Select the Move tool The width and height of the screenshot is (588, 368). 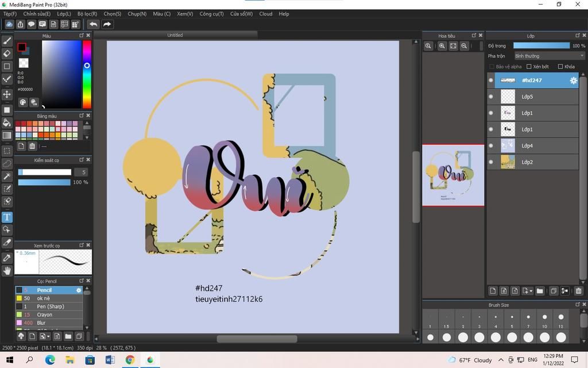(7, 94)
